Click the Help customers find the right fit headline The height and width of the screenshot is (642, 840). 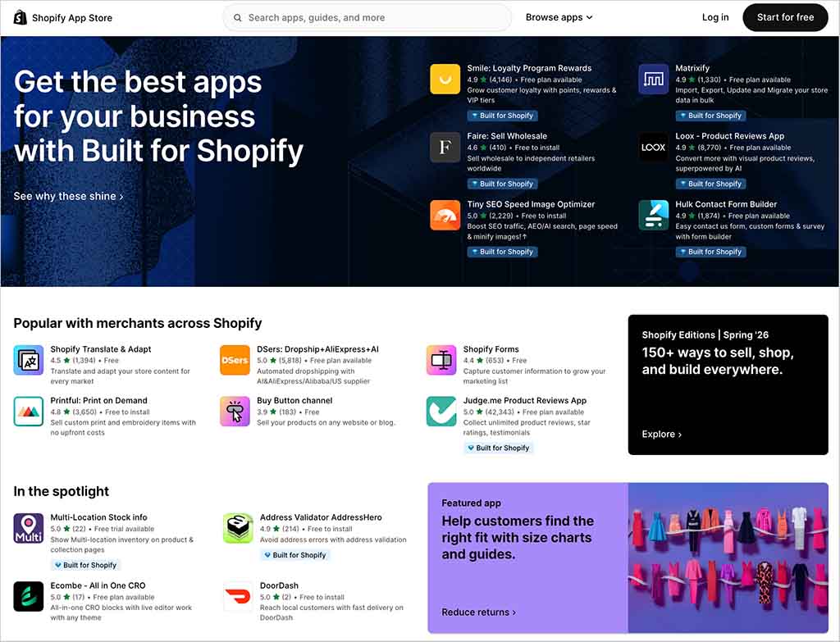[518, 538]
